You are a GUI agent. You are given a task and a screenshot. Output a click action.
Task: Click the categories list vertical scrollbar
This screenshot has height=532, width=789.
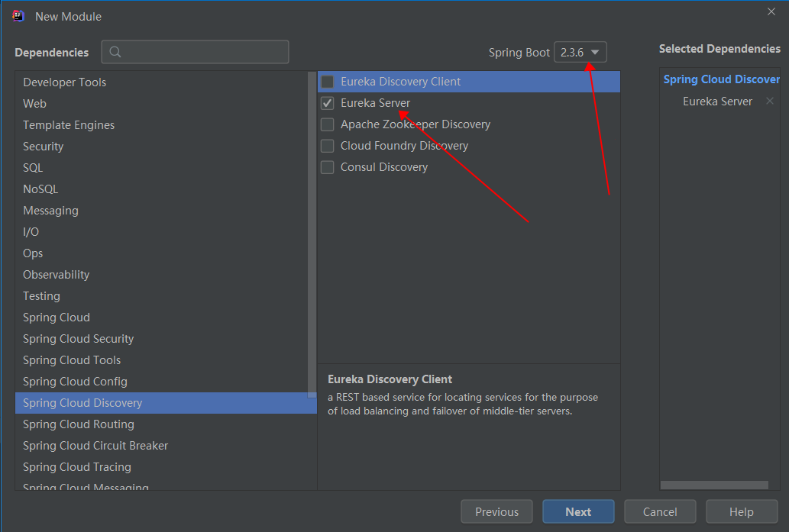click(312, 234)
